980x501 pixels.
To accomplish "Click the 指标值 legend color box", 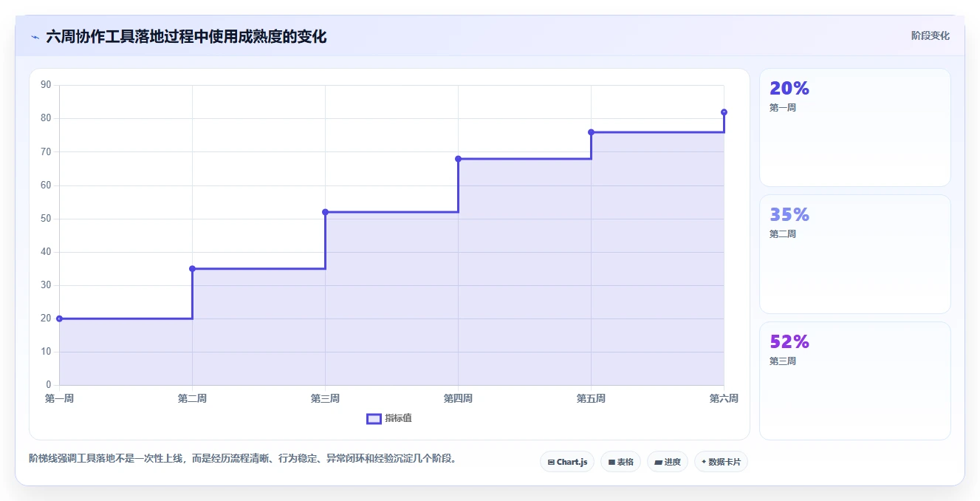I will [x=374, y=419].
